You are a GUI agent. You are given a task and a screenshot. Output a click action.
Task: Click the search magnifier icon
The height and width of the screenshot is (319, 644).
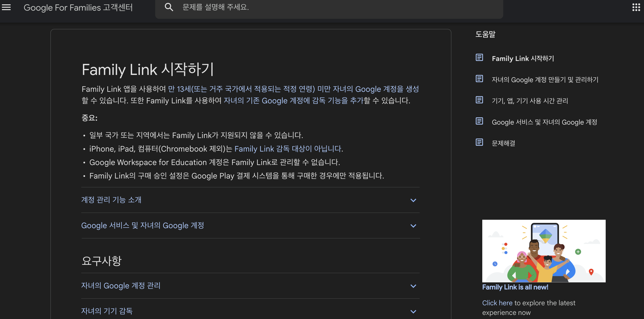tap(169, 7)
